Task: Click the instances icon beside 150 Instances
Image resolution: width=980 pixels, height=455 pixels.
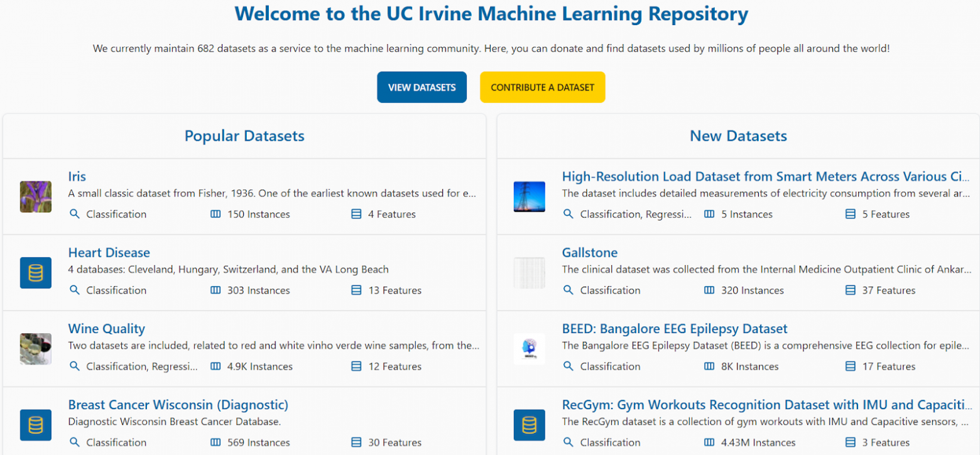Action: point(215,214)
